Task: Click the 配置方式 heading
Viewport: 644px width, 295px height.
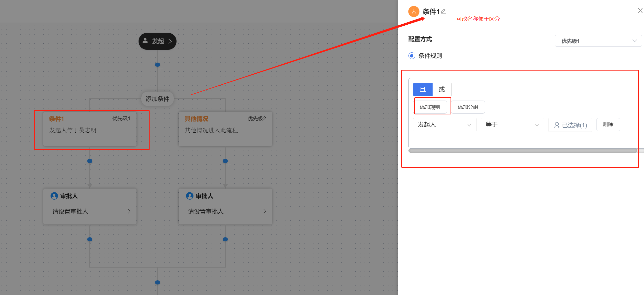Action: pos(420,39)
